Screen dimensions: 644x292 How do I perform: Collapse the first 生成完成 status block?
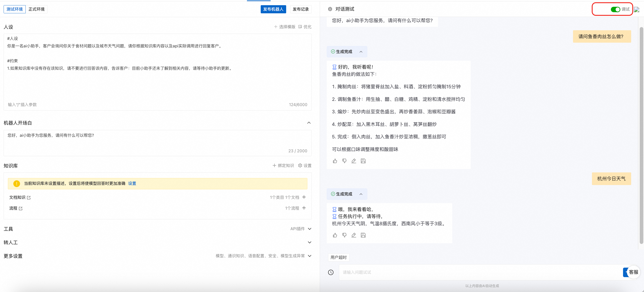click(361, 52)
